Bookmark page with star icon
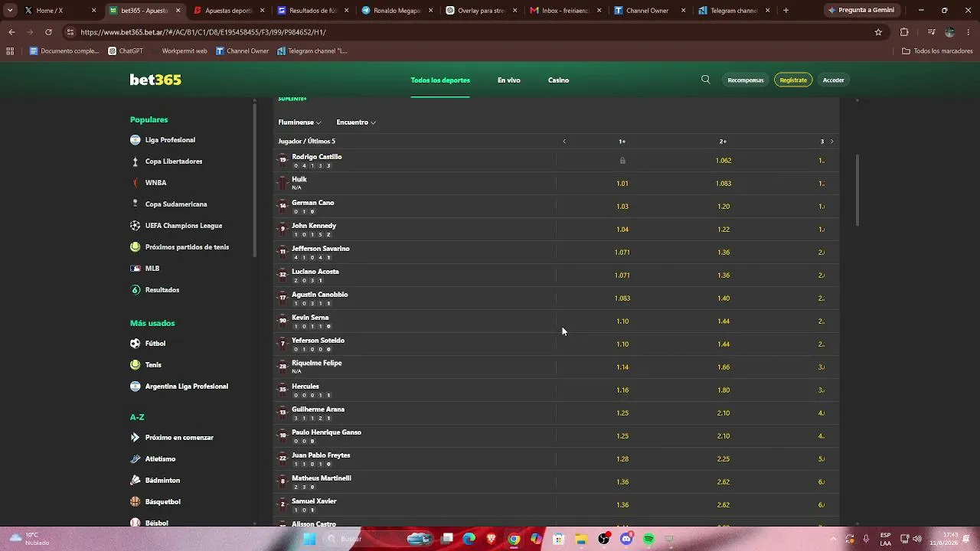The height and width of the screenshot is (551, 980). 878,32
